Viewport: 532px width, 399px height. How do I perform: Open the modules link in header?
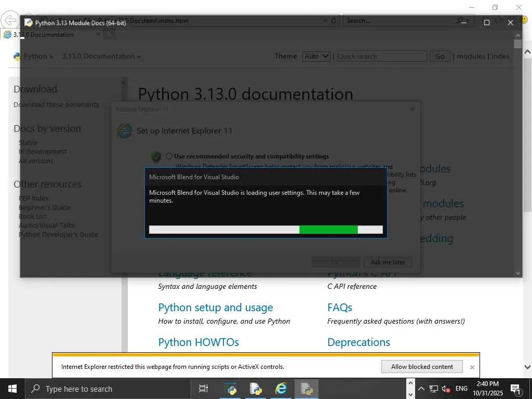coord(471,56)
